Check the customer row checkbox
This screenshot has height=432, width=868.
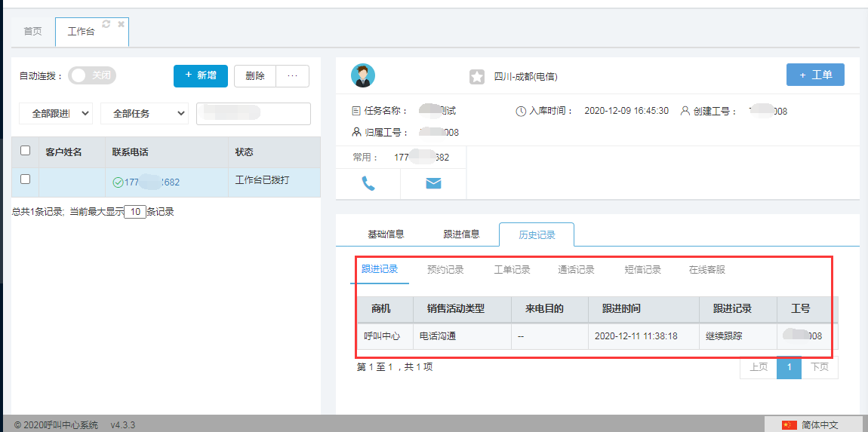pos(25,179)
